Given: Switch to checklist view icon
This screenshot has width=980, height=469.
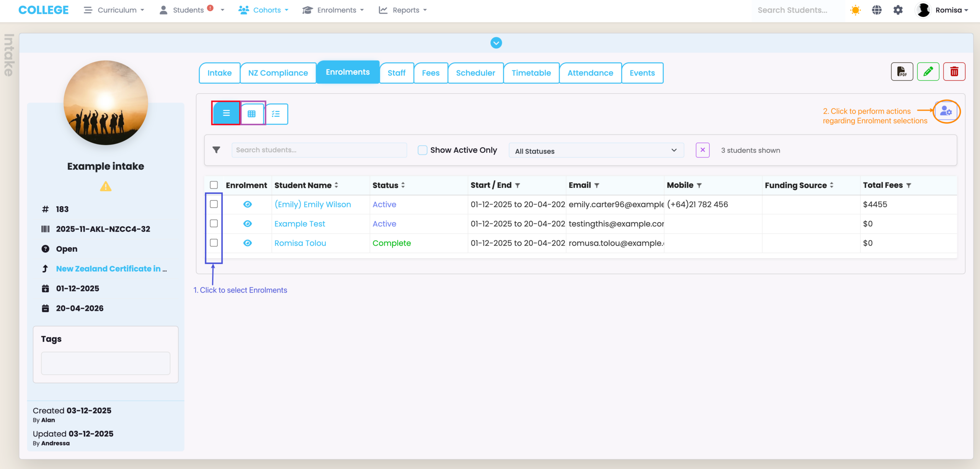Looking at the screenshot, I should point(276,114).
